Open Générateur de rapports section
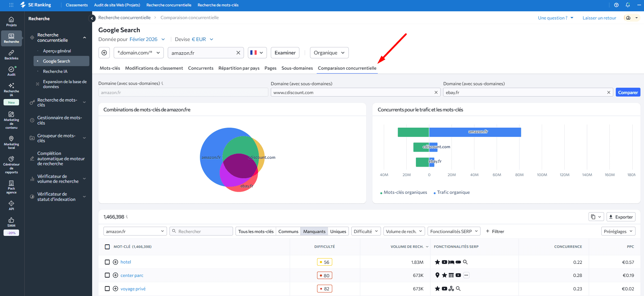 pos(11,165)
